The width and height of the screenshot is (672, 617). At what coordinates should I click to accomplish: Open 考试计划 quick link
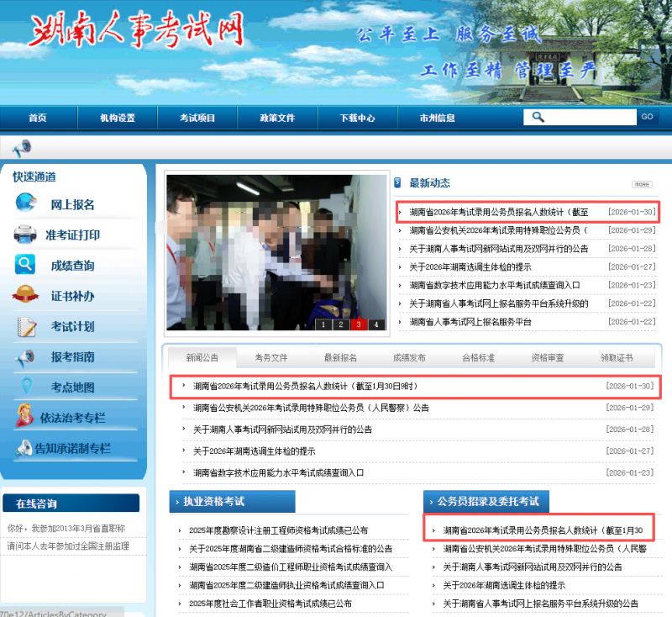72,326
